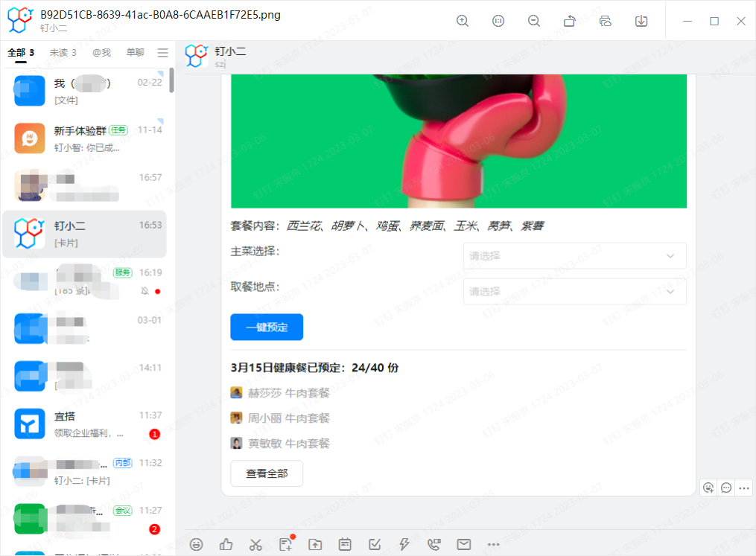The image size is (756, 556).
Task: Open the 钉小二 conversation at 16:53
Action: tap(84, 234)
